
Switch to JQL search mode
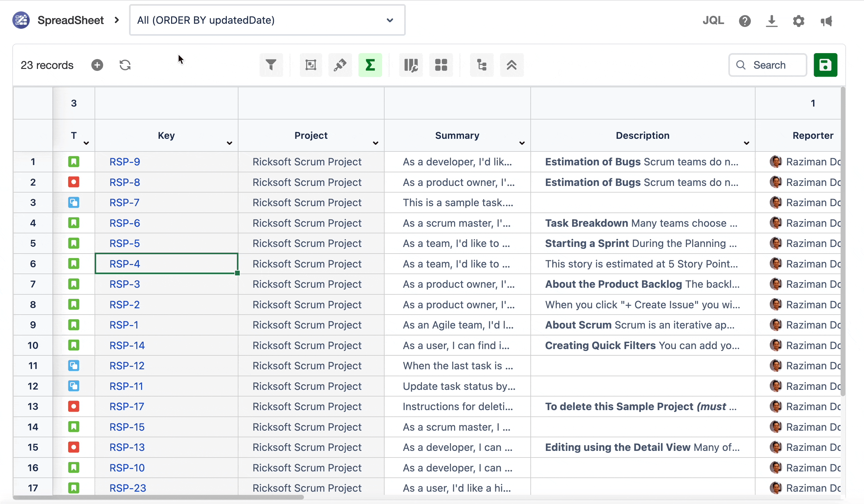coord(713,20)
